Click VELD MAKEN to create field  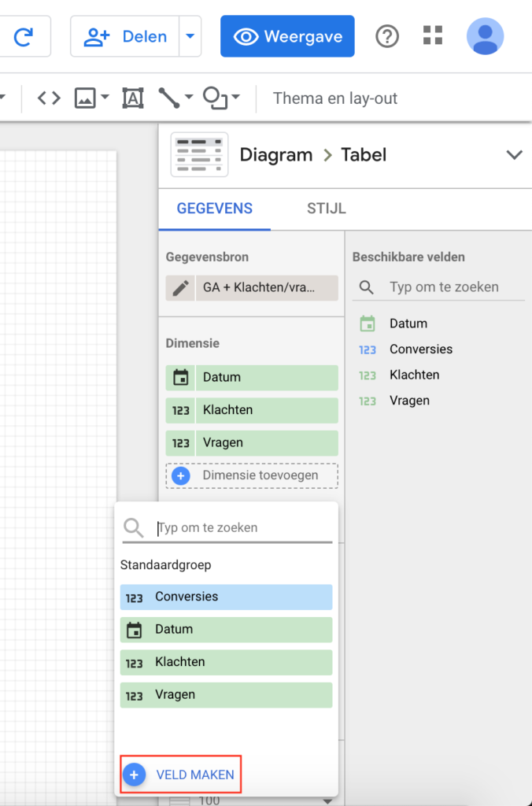point(182,775)
